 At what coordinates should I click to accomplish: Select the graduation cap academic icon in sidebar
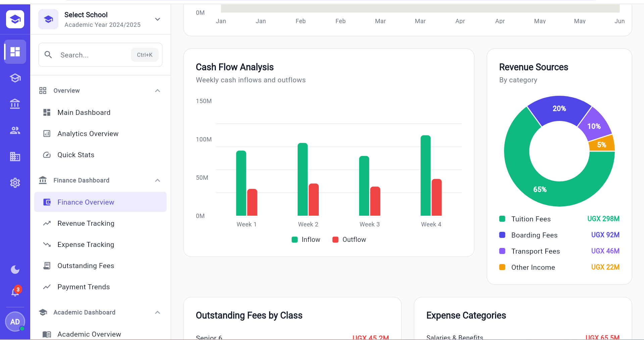click(15, 78)
